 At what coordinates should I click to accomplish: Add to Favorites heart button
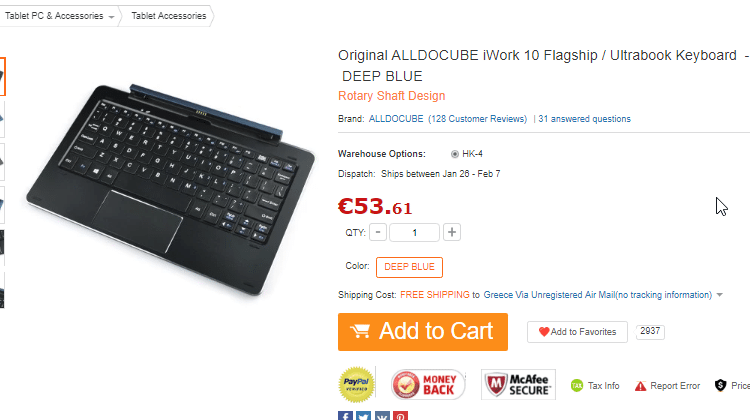point(577,332)
